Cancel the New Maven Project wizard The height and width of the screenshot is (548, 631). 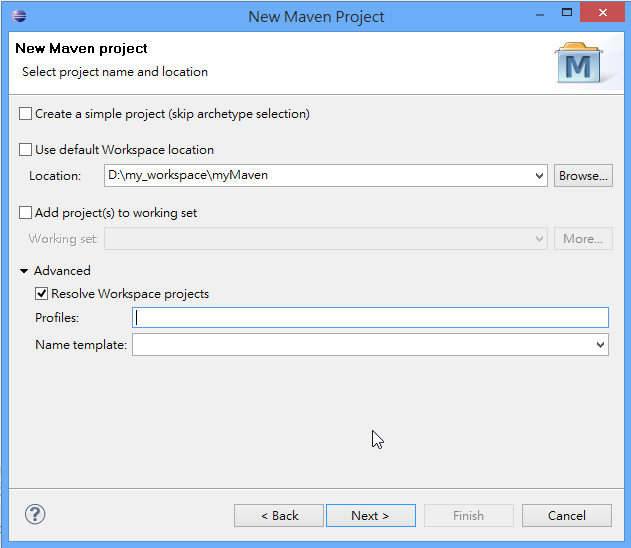point(567,515)
